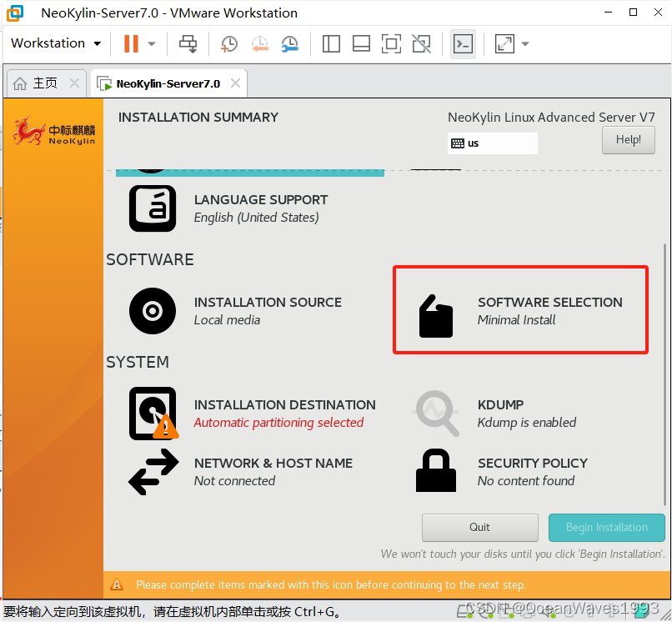The width and height of the screenshot is (672, 622).
Task: Open INSTALLATION DESTINATION settings
Action: pyautogui.click(x=284, y=414)
